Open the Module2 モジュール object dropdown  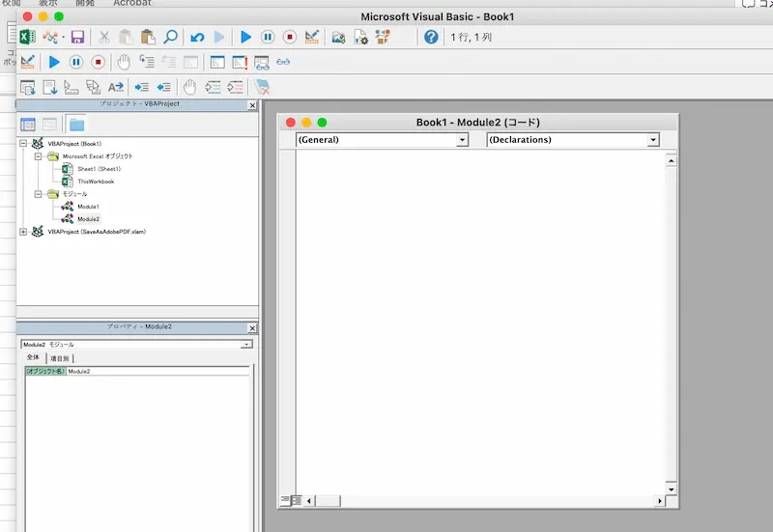tap(246, 345)
